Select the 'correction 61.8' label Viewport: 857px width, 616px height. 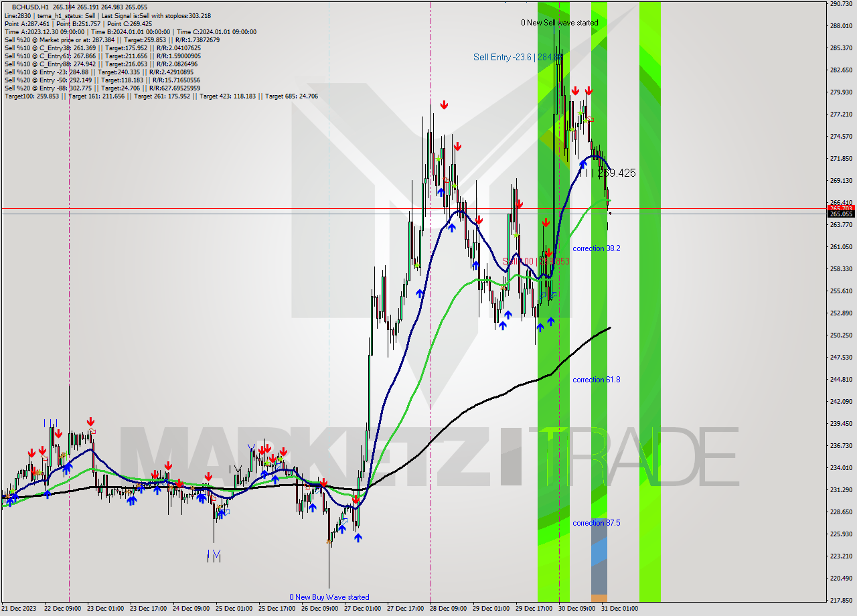tap(597, 380)
